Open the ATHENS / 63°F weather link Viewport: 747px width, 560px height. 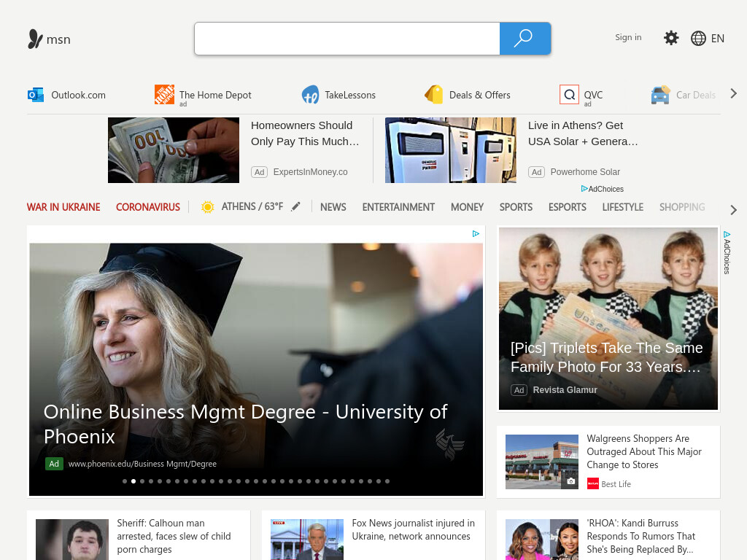(252, 206)
